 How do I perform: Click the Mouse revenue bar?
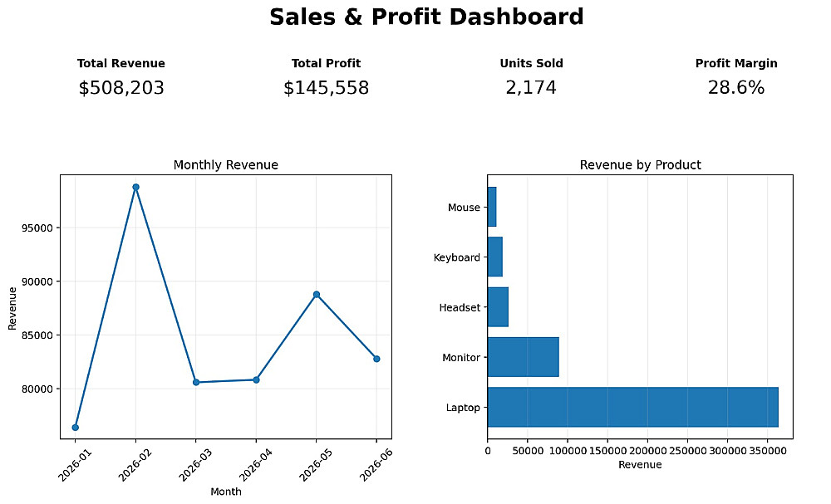click(492, 207)
